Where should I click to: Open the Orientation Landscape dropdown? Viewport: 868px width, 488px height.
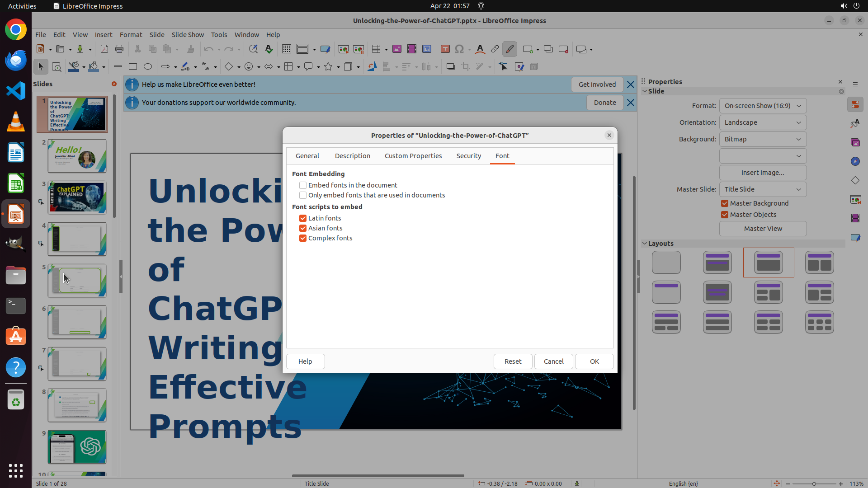pos(763,122)
